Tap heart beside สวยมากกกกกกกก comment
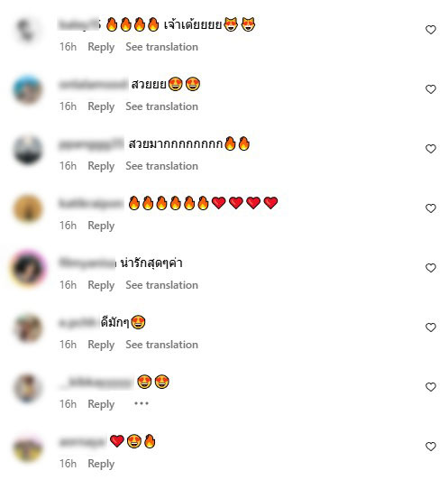 pyautogui.click(x=431, y=149)
